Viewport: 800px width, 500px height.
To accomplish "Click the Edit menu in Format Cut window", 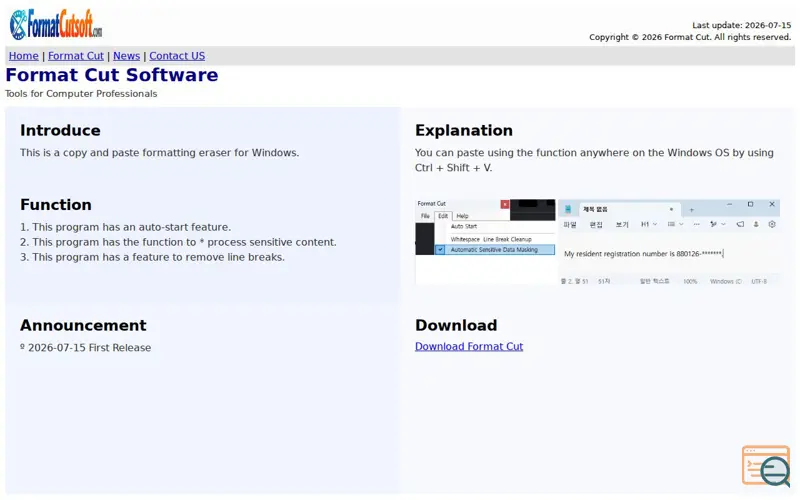I will 443,216.
